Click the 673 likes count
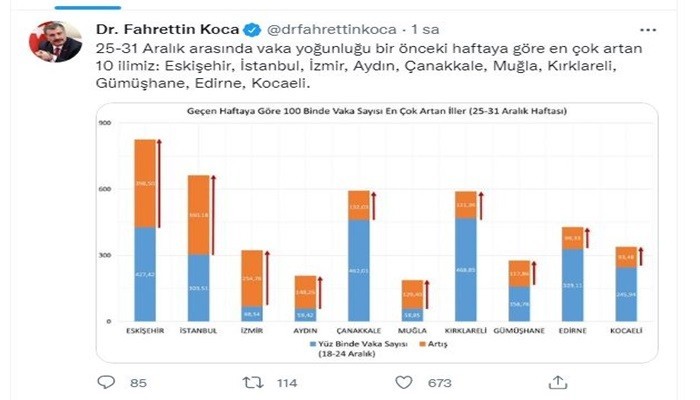 coord(440,383)
